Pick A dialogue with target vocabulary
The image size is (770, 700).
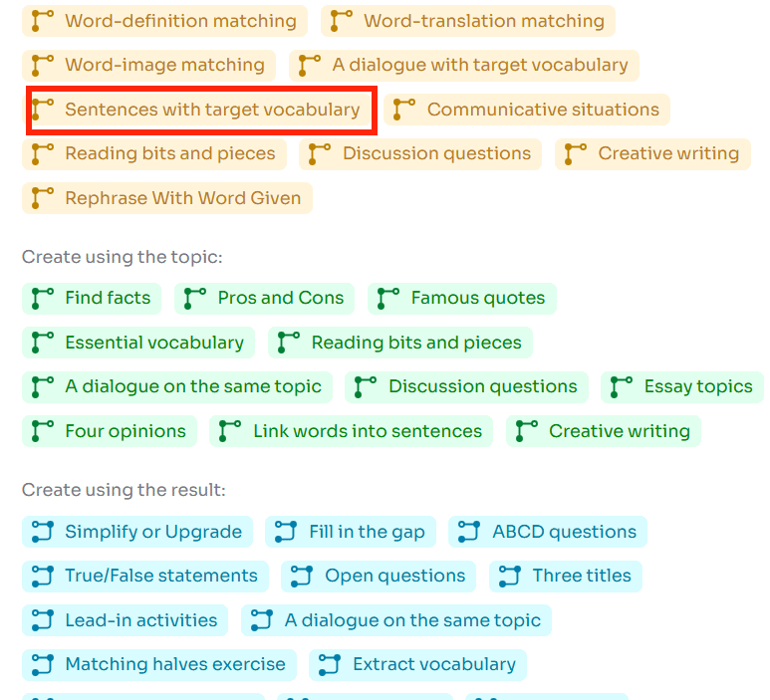tap(464, 66)
